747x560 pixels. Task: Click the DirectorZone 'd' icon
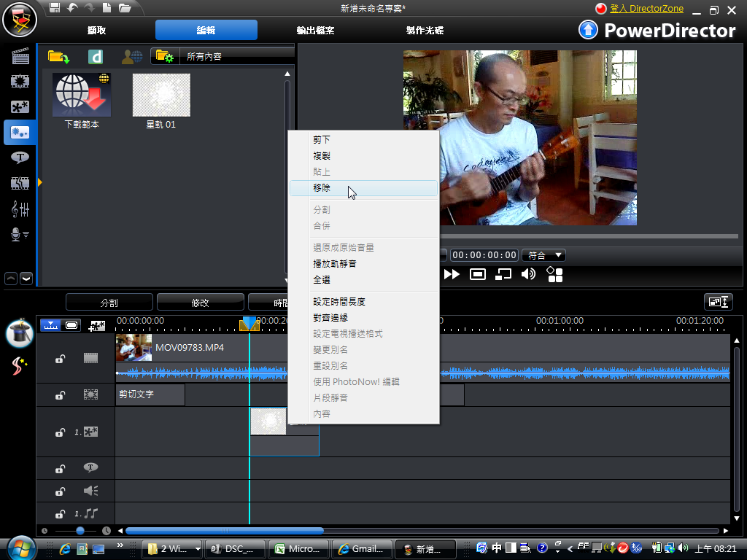96,56
